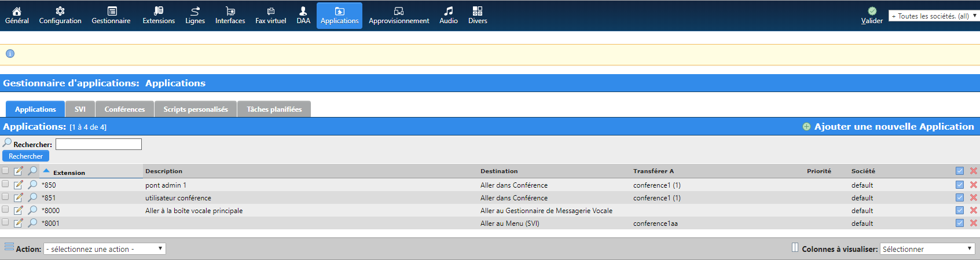Toggle header enabled-all checkbox icon
Viewport: 980px width, 260px height.
tap(960, 171)
